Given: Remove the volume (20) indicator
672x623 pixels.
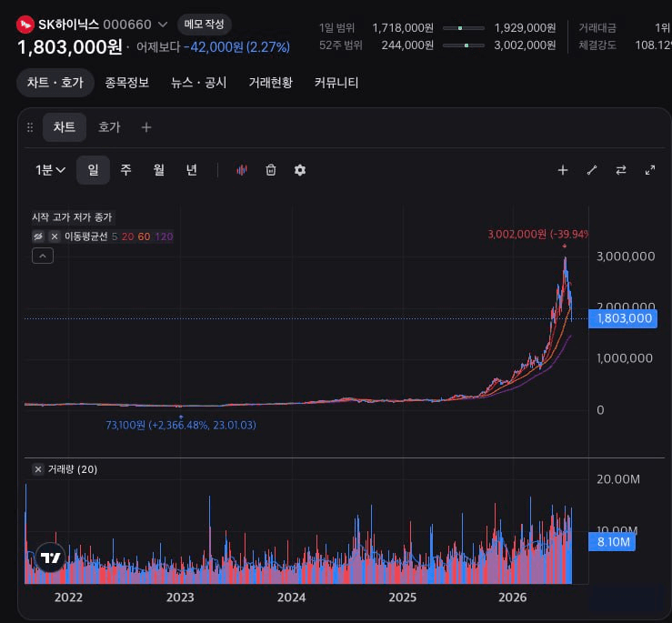Looking at the screenshot, I should (x=38, y=469).
